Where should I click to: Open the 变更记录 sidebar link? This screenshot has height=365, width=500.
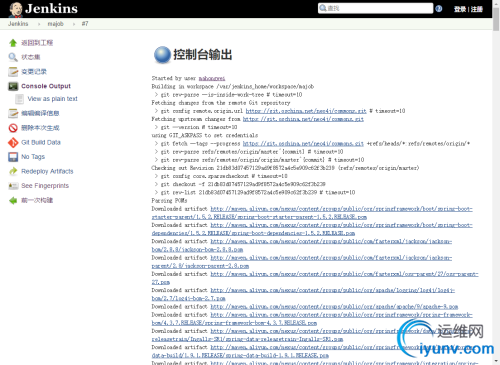pos(34,71)
